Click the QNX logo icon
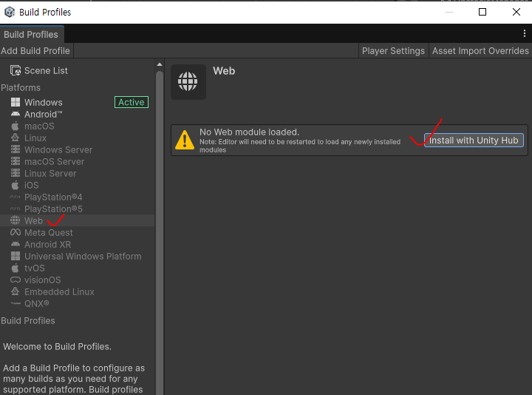The image size is (532, 395). pos(16,303)
